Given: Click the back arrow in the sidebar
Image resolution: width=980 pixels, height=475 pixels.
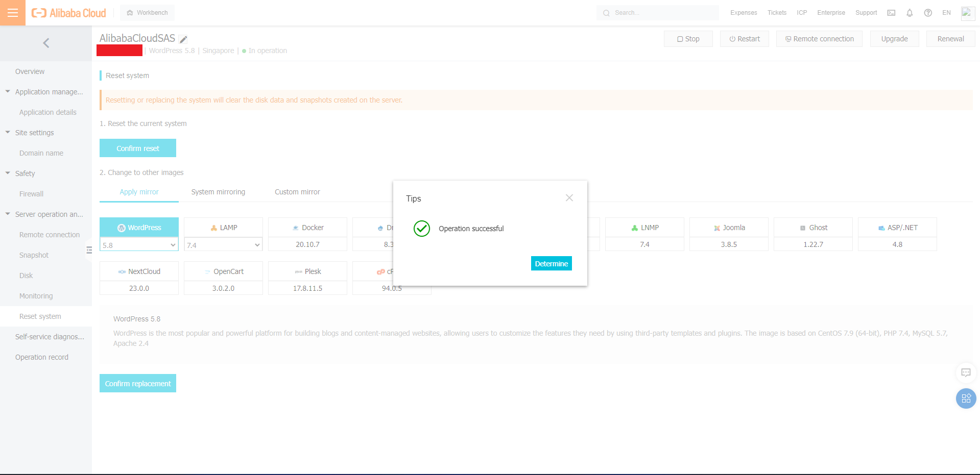Looking at the screenshot, I should 46,43.
